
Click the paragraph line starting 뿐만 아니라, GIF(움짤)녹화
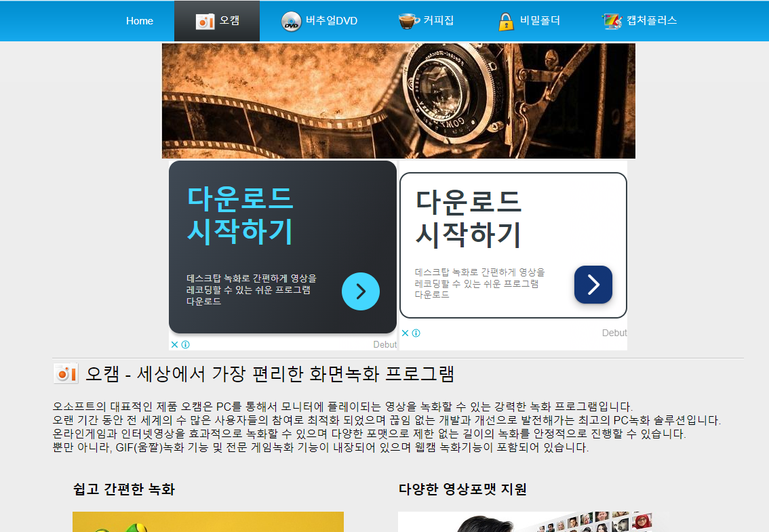coord(321,448)
